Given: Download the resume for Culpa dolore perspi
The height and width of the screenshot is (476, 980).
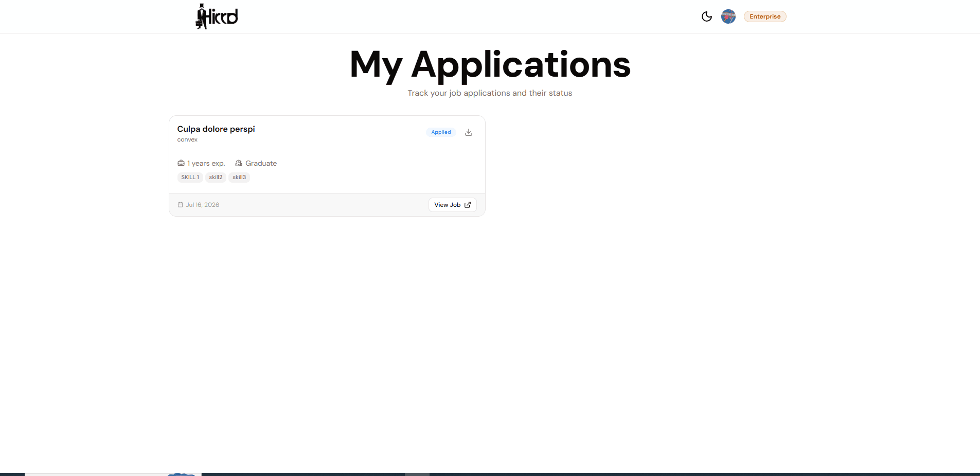Looking at the screenshot, I should (469, 132).
